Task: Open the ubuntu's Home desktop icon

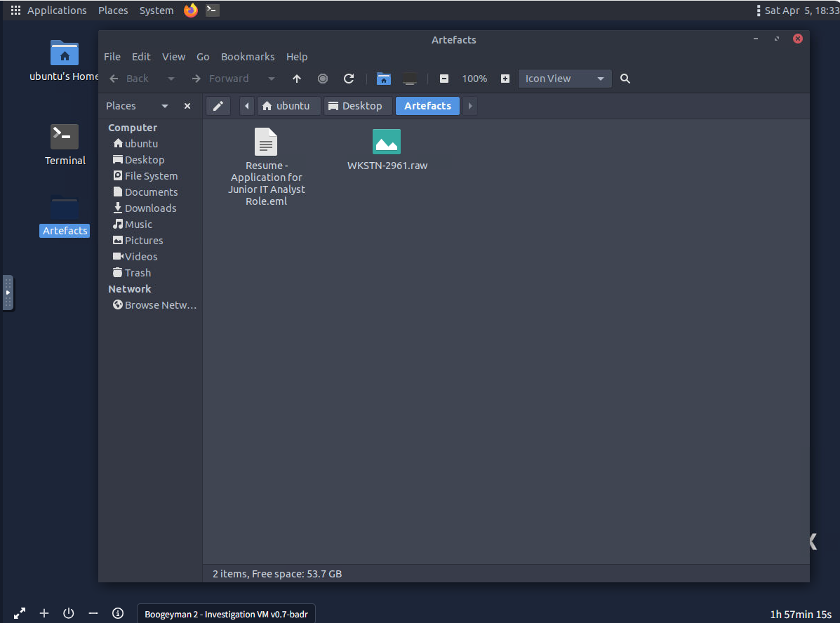Action: [x=65, y=53]
